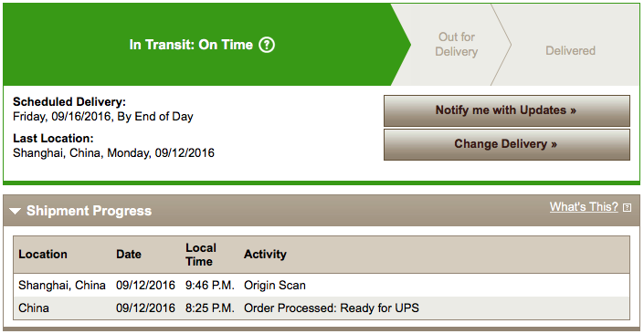Click the 8:25 P.M. time cell

(209, 308)
